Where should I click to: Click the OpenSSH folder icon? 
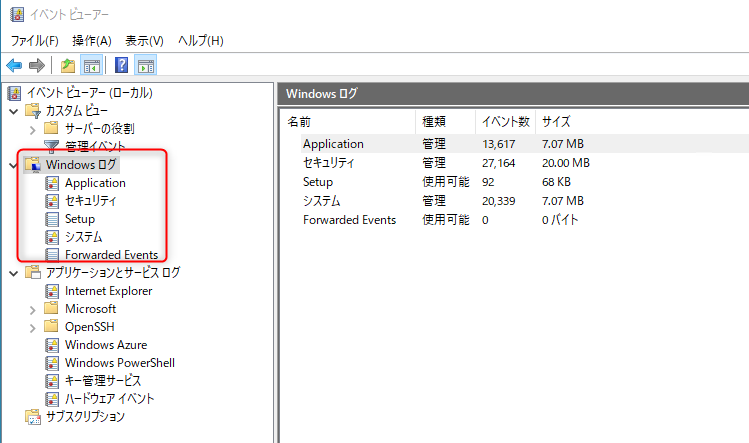(51, 326)
